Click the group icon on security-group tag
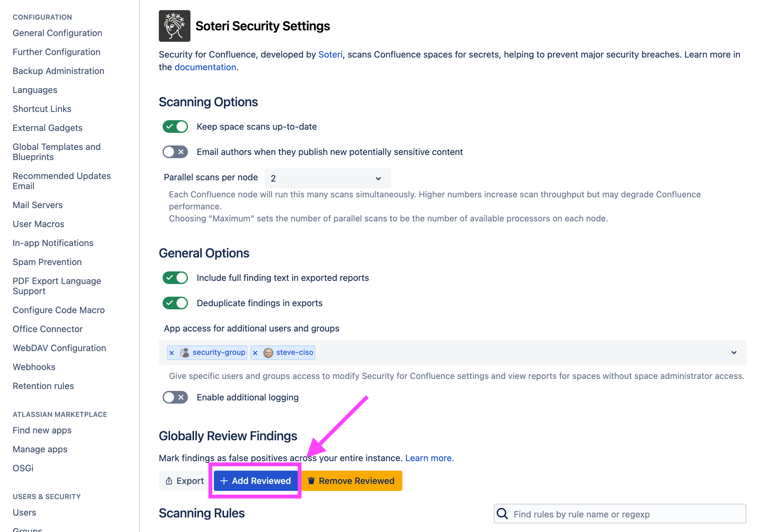This screenshot has height=532, width=759. (x=184, y=352)
